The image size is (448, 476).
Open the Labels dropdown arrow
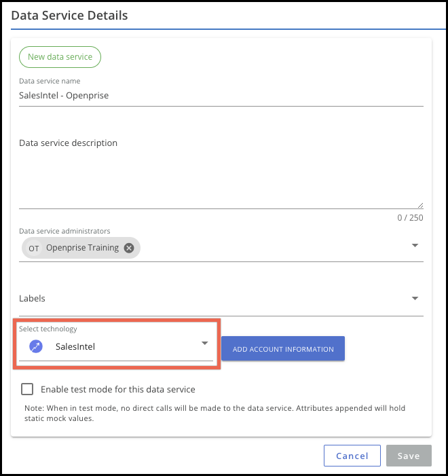pyautogui.click(x=415, y=298)
